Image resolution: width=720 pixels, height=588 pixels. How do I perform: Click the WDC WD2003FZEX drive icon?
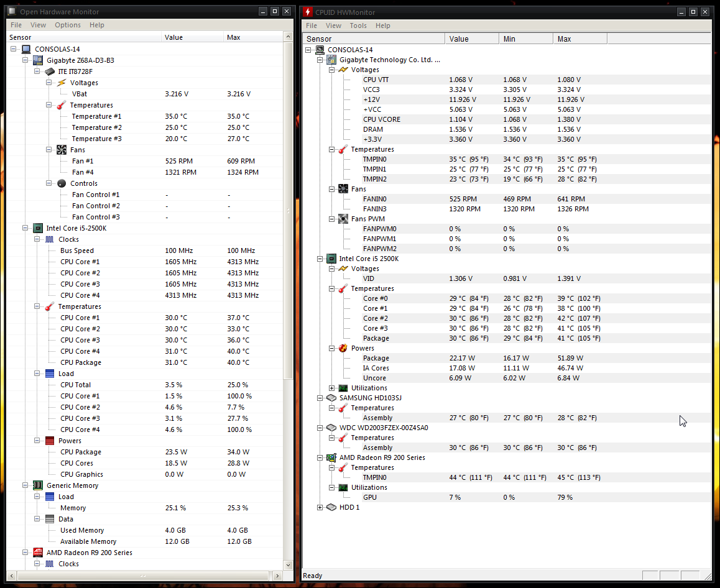331,428
